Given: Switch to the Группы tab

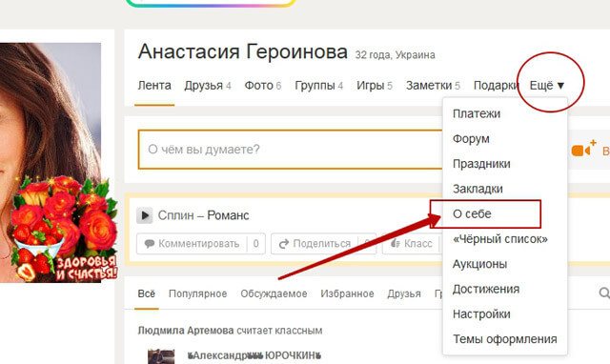Looking at the screenshot, I should point(319,85).
